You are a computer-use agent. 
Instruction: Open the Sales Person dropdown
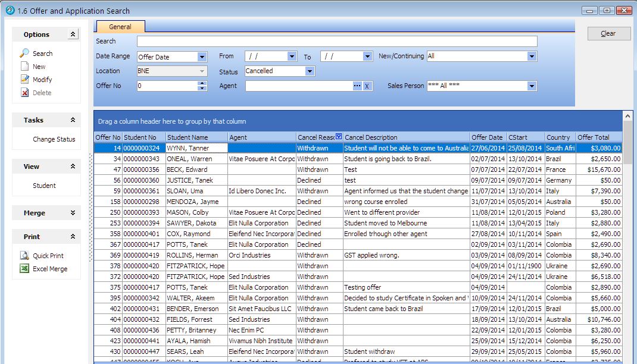(x=532, y=86)
